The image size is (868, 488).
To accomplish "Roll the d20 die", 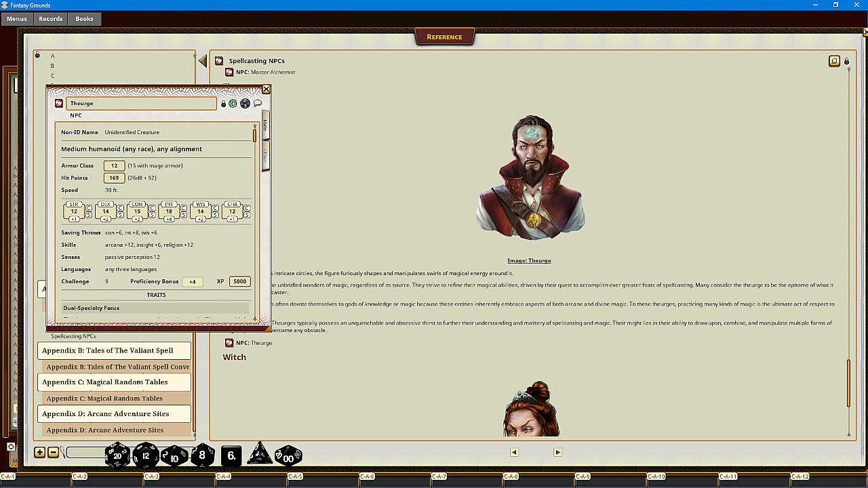I will 117,455.
